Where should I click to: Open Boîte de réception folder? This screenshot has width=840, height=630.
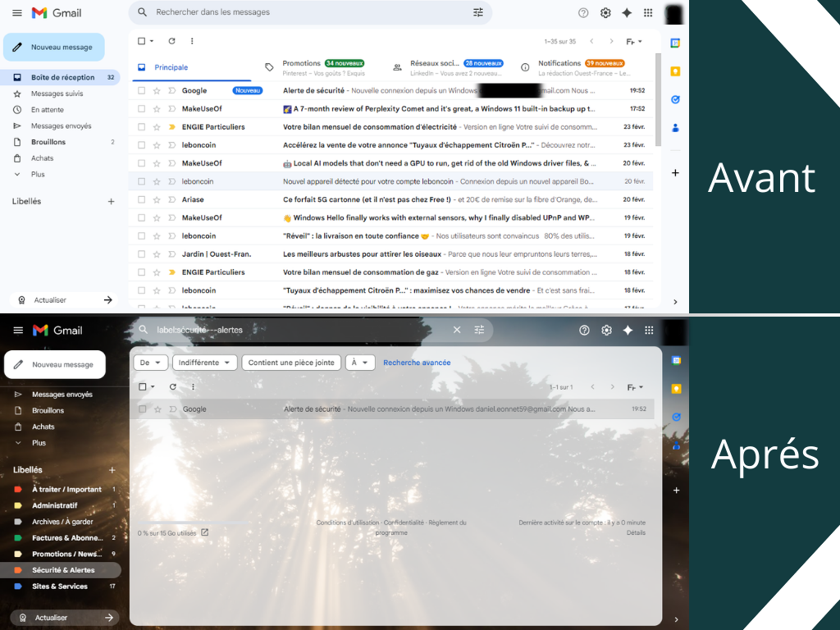click(x=60, y=78)
